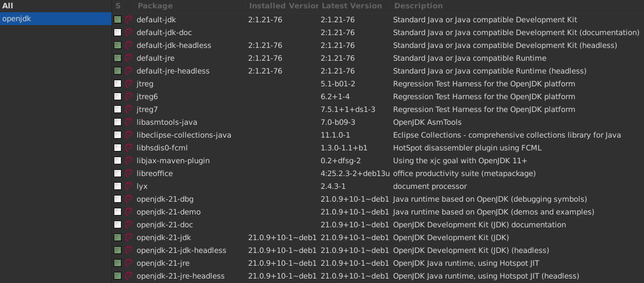Select the libjax-maven-plugin package name
The width and height of the screenshot is (644, 283).
173,161
